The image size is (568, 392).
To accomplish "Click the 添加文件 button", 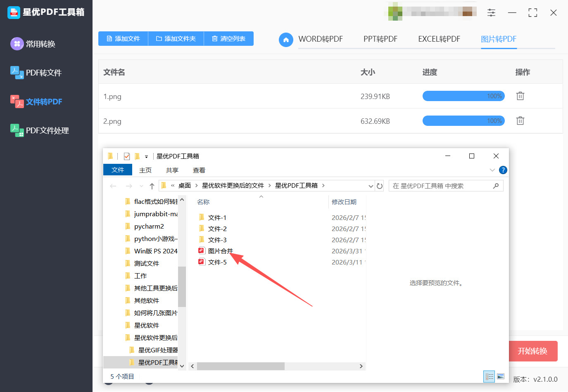I will (x=123, y=39).
